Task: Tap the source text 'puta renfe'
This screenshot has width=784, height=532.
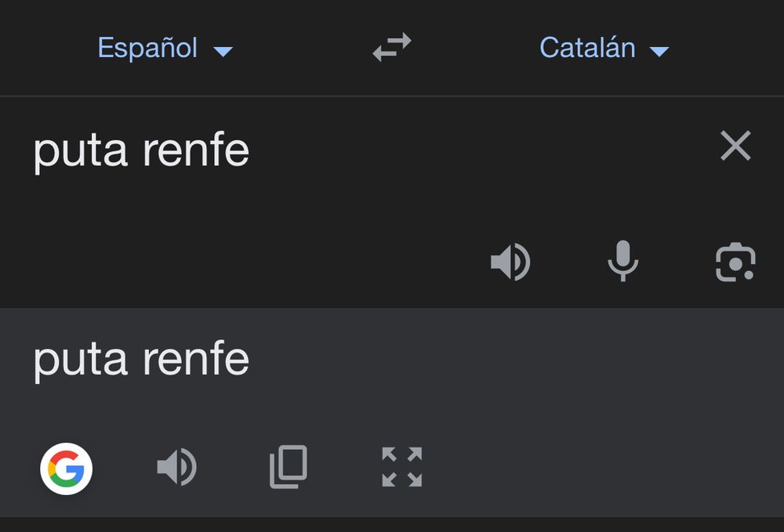Action: [x=140, y=149]
